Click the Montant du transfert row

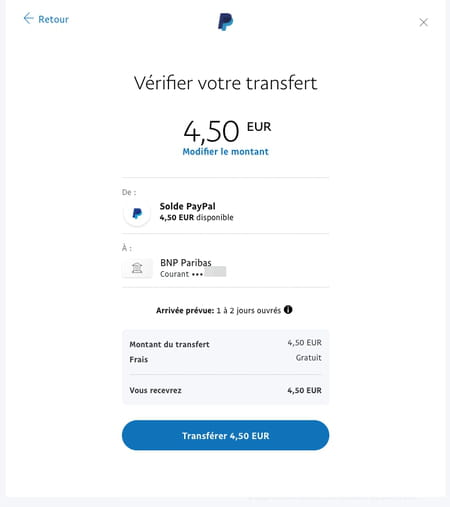click(x=225, y=344)
